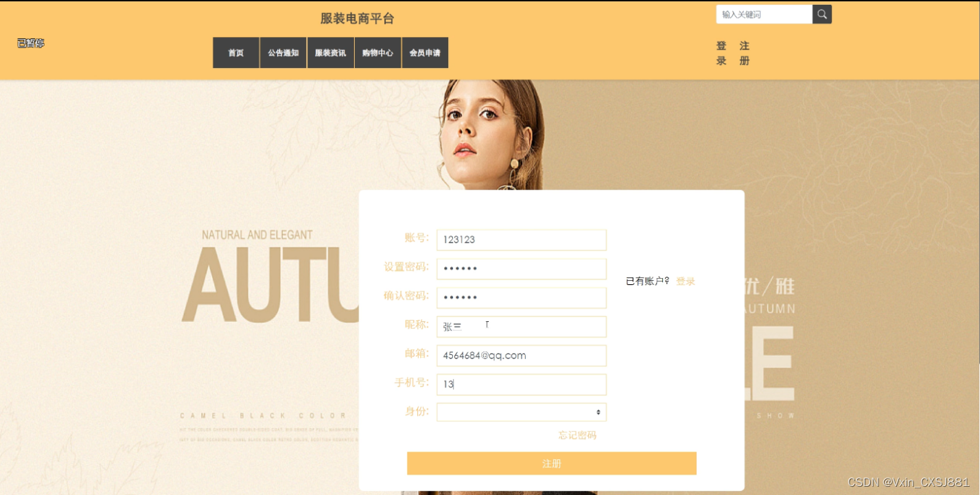Open 服装资讯 navigation item
Image resolution: width=980 pixels, height=495 pixels.
(331, 53)
